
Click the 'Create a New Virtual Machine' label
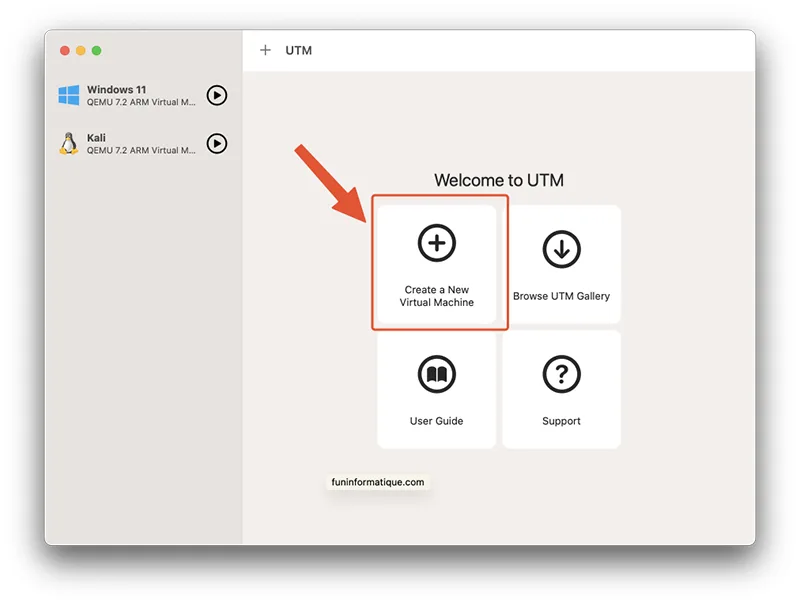point(437,296)
